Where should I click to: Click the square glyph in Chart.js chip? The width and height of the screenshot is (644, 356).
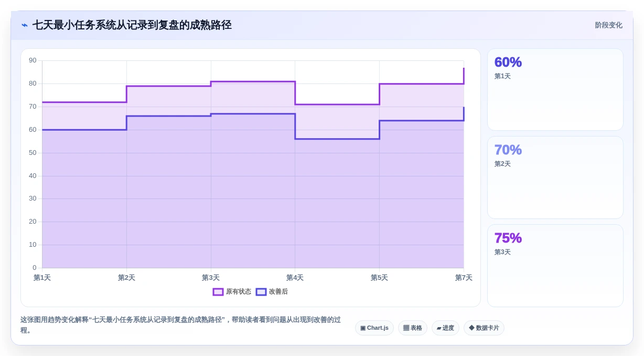(x=363, y=328)
